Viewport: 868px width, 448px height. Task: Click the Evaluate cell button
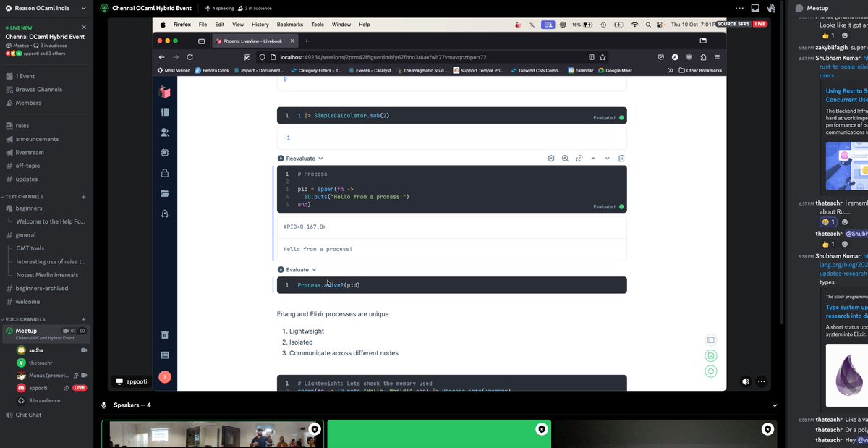[294, 269]
